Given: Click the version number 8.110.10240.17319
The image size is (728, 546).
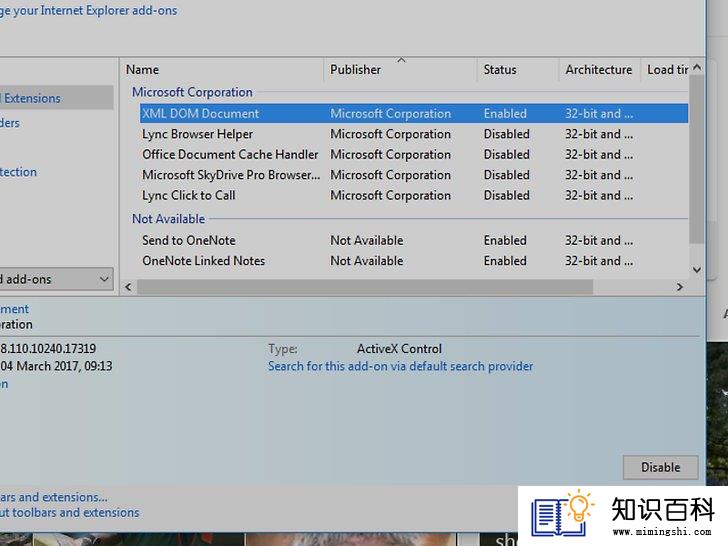Looking at the screenshot, I should coord(48,349).
